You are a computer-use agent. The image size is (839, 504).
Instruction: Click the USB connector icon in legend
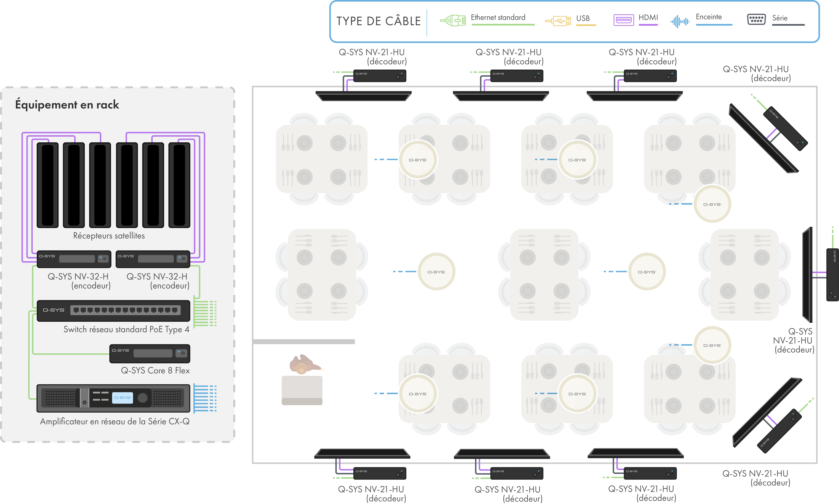point(558,21)
